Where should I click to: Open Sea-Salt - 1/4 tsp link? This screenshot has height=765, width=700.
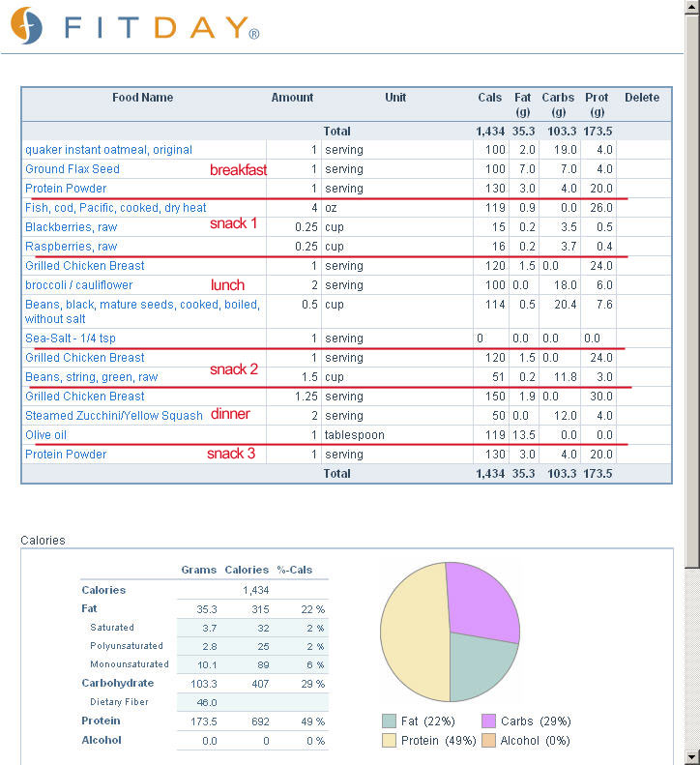tap(71, 338)
